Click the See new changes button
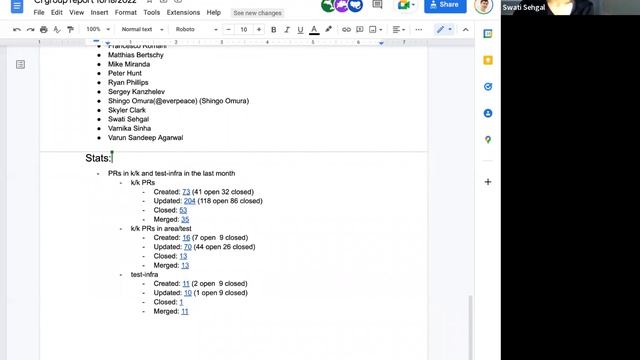640x360 pixels. point(257,13)
